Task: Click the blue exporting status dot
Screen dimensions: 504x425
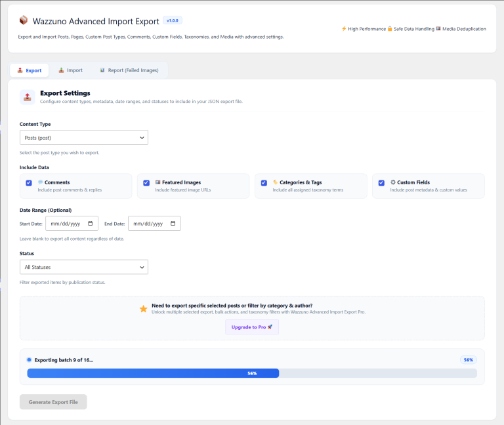Action: [30, 360]
